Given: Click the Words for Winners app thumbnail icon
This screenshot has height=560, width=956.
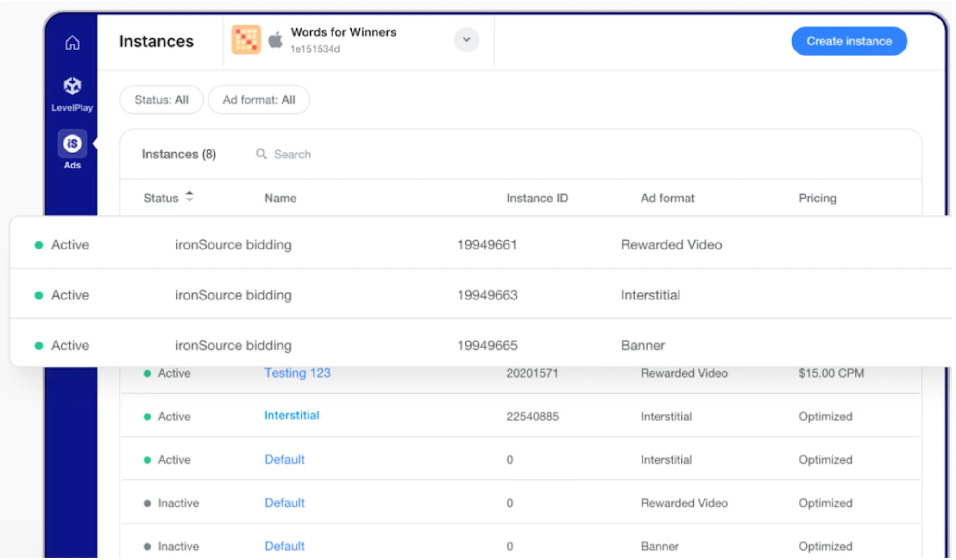Looking at the screenshot, I should (246, 40).
